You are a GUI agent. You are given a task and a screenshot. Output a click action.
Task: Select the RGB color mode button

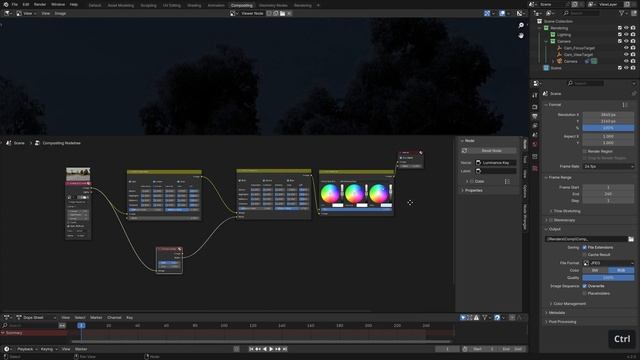(621, 270)
